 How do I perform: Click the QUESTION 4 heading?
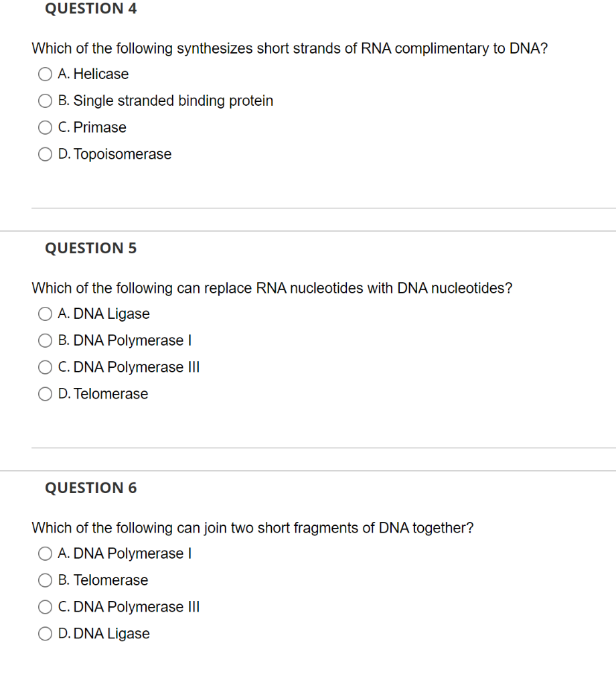90,9
